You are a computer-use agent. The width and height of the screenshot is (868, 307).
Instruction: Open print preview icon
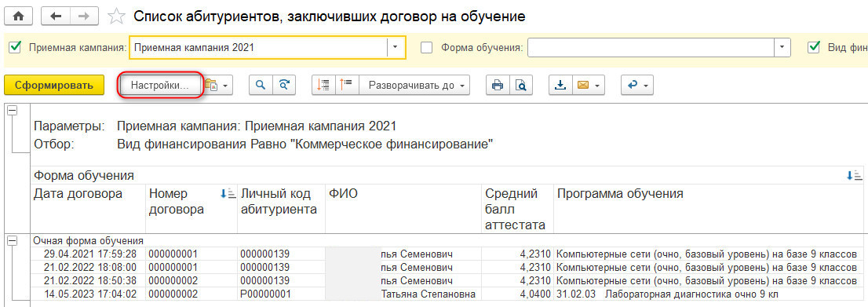click(520, 86)
